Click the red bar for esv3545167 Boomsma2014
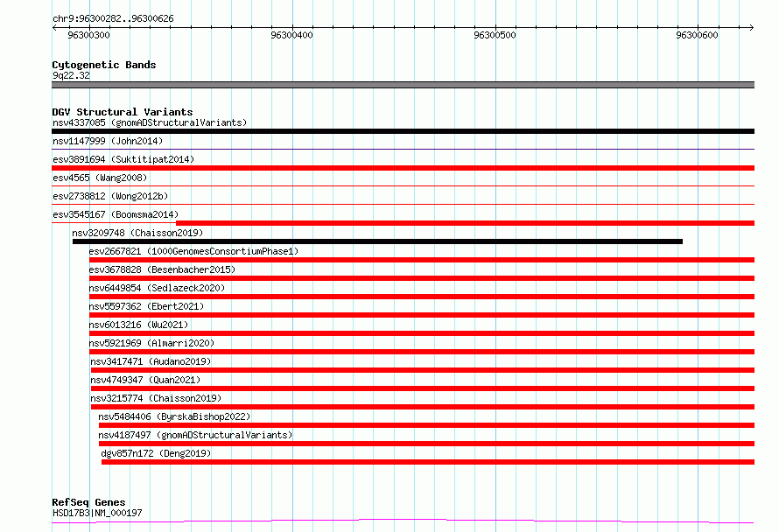This screenshot has height=532, width=779. (465, 223)
